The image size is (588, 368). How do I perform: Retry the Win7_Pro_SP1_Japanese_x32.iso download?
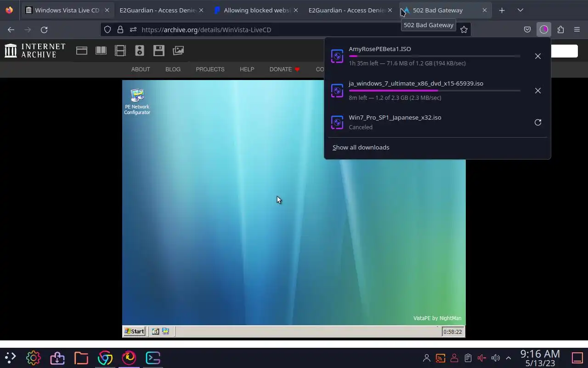click(x=538, y=122)
